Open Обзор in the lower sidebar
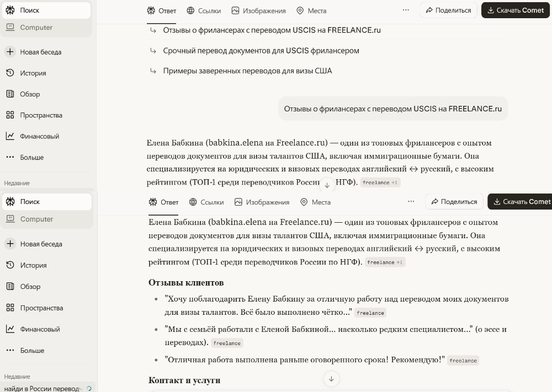This screenshot has height=392, width=552. click(30, 286)
